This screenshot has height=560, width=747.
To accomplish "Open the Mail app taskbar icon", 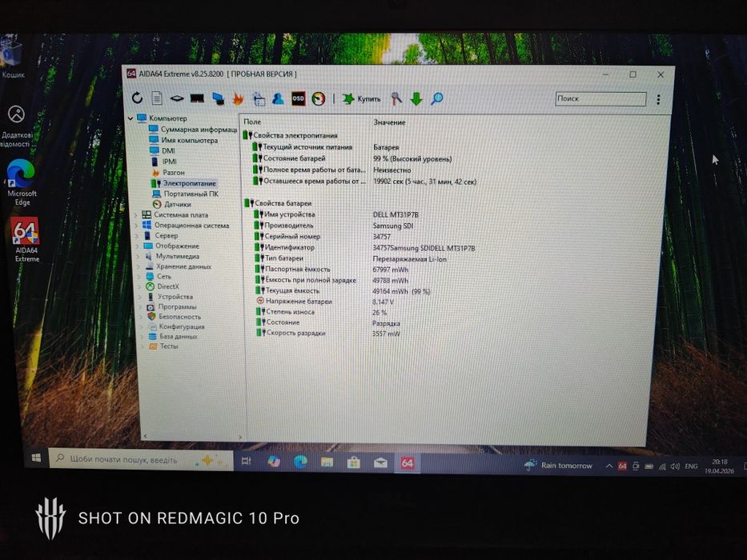I will coord(380,463).
